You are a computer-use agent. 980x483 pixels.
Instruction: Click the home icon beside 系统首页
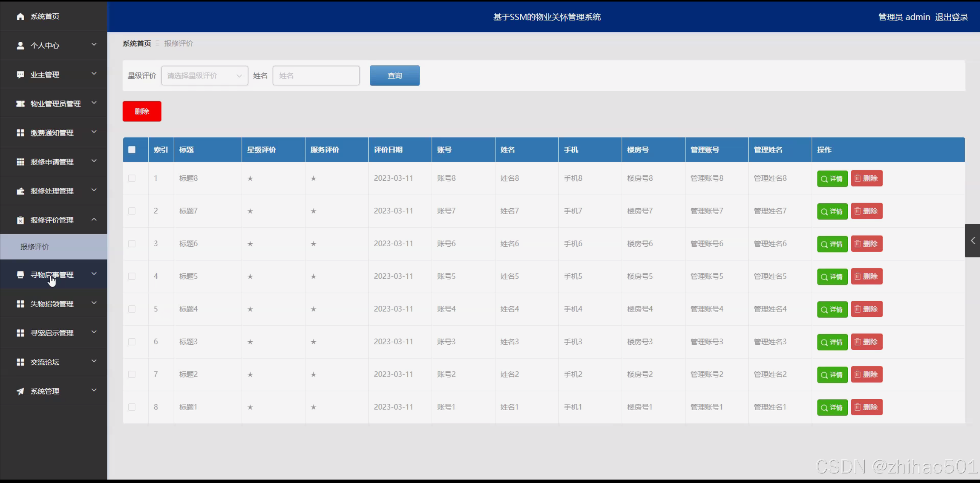pos(20,16)
